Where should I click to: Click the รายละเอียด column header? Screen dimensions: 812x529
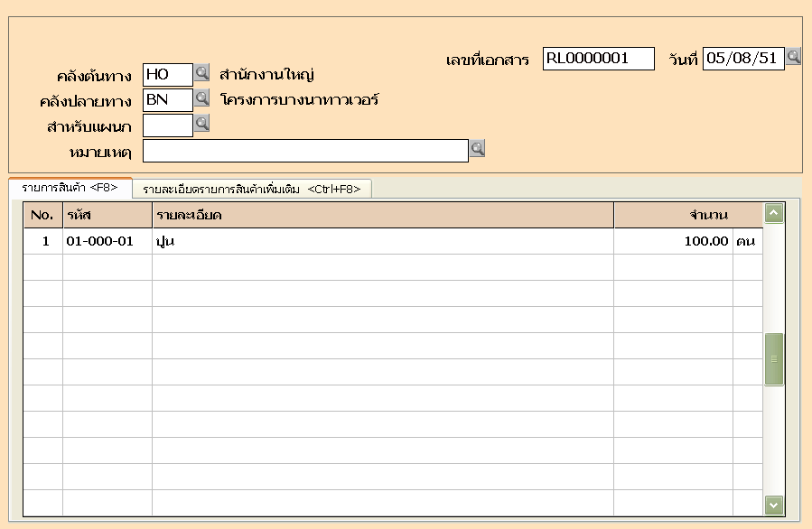[382, 216]
